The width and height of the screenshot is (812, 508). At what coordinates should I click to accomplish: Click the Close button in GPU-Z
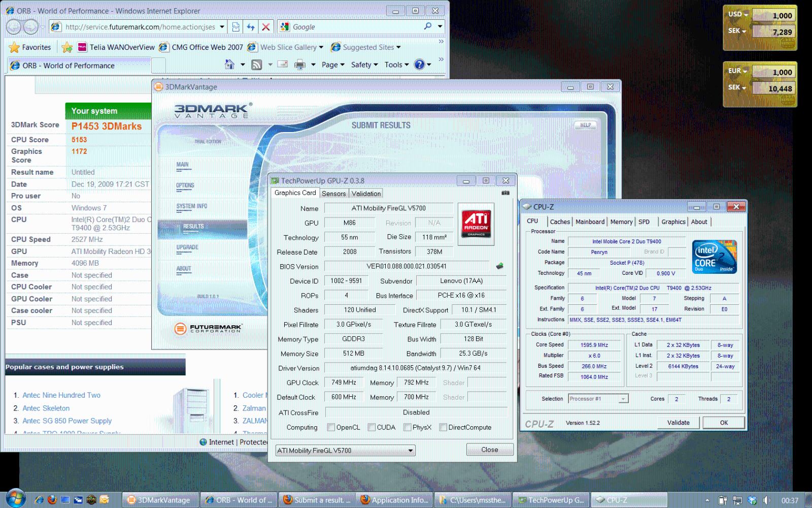point(490,450)
